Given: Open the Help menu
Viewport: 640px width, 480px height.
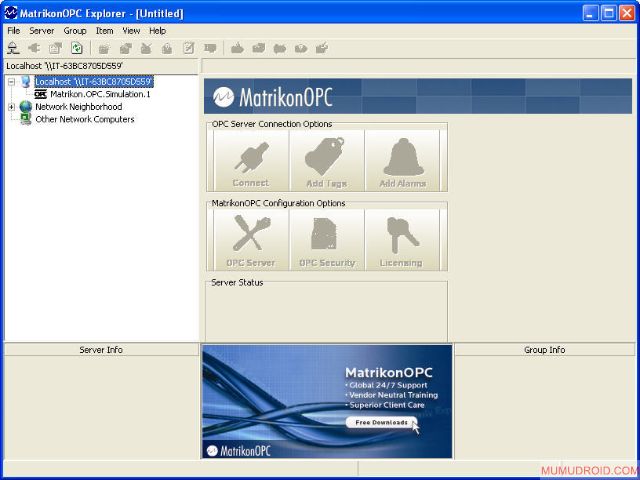Looking at the screenshot, I should pos(158,31).
